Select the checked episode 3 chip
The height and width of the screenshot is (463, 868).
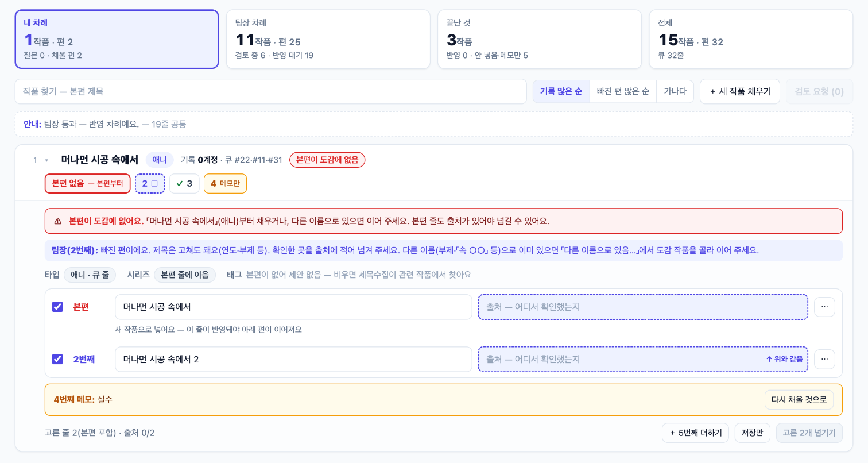[184, 183]
